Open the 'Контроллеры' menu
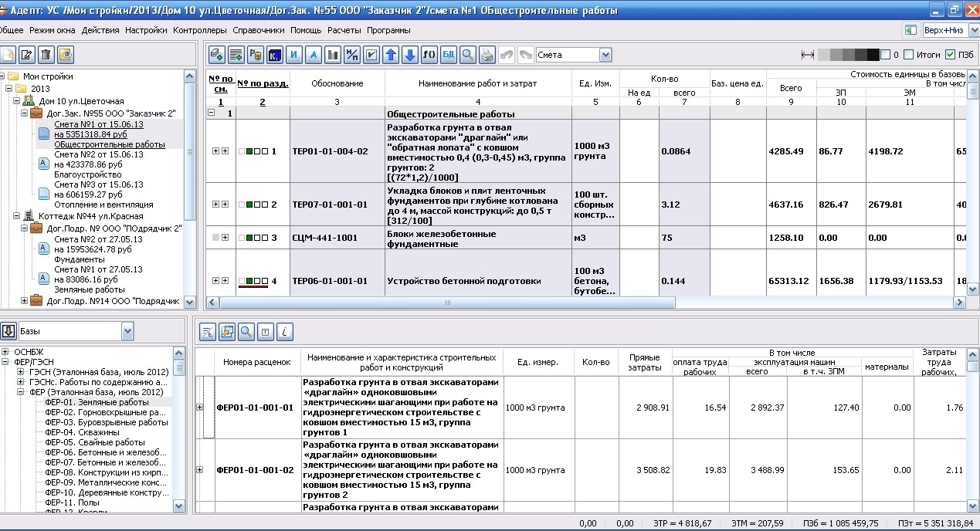This screenshot has height=531, width=980. pyautogui.click(x=200, y=30)
